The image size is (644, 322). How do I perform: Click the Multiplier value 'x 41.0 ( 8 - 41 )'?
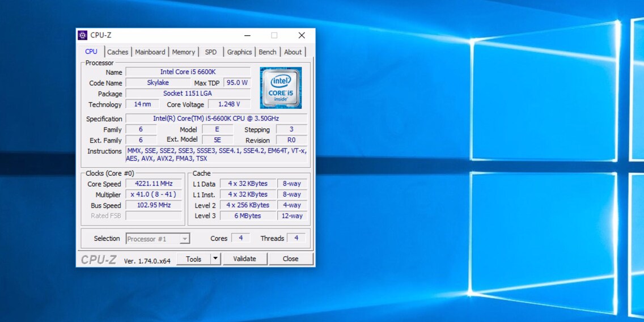click(154, 194)
